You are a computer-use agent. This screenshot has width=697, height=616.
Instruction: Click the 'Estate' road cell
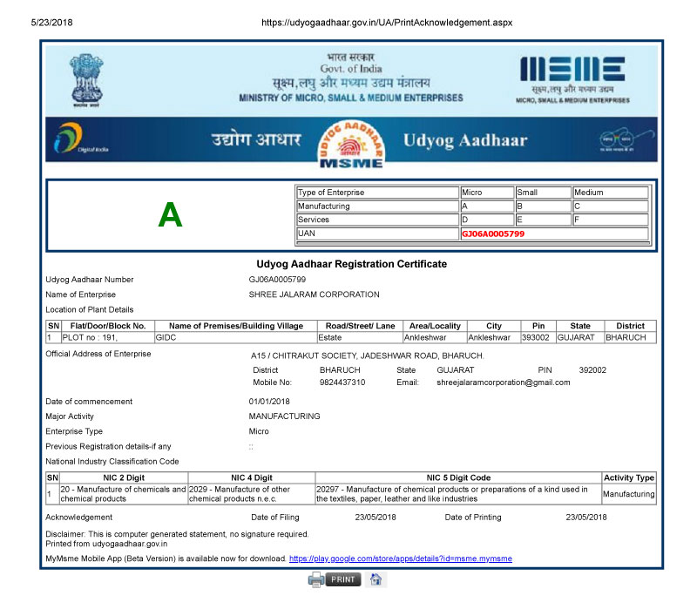click(360, 338)
